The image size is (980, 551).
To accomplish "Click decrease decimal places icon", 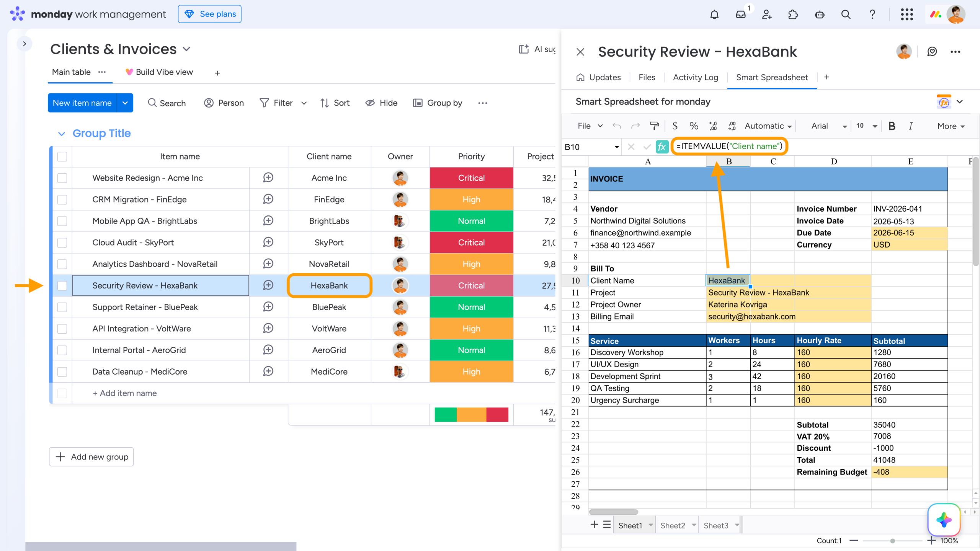I will coord(713,126).
